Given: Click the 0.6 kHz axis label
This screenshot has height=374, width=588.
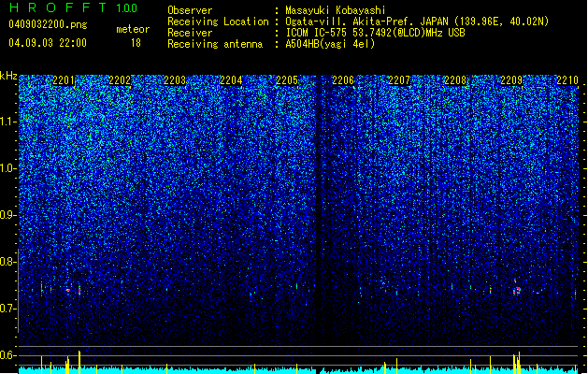Looking at the screenshot, I should (8, 355).
